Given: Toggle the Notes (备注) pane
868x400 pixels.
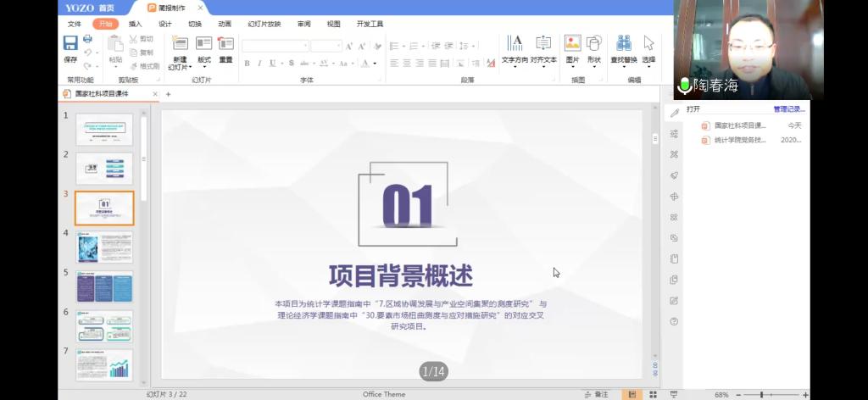Looking at the screenshot, I should pyautogui.click(x=596, y=394).
